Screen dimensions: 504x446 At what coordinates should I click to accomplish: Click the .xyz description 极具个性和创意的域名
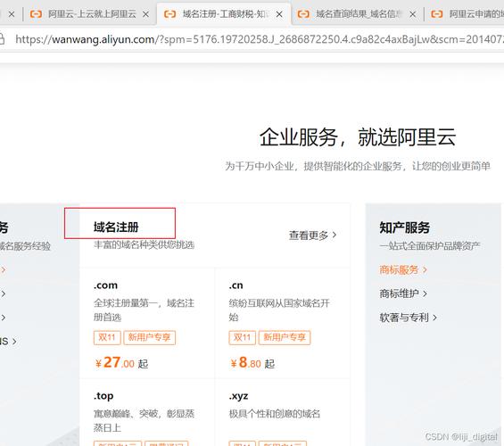coord(274,414)
